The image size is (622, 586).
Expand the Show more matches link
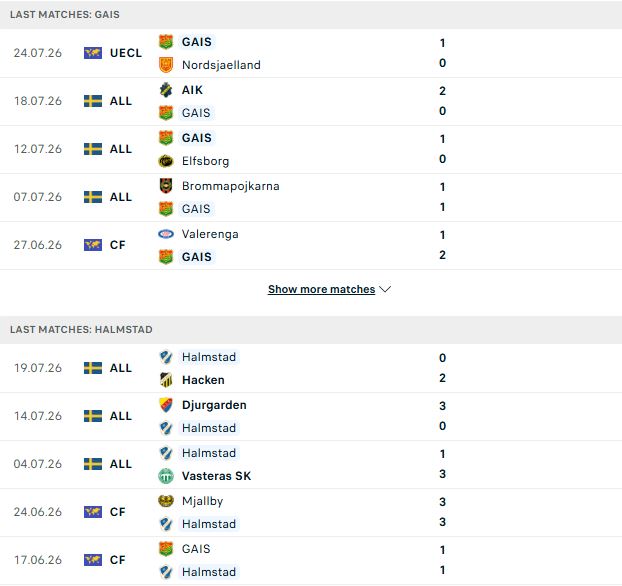coord(321,289)
